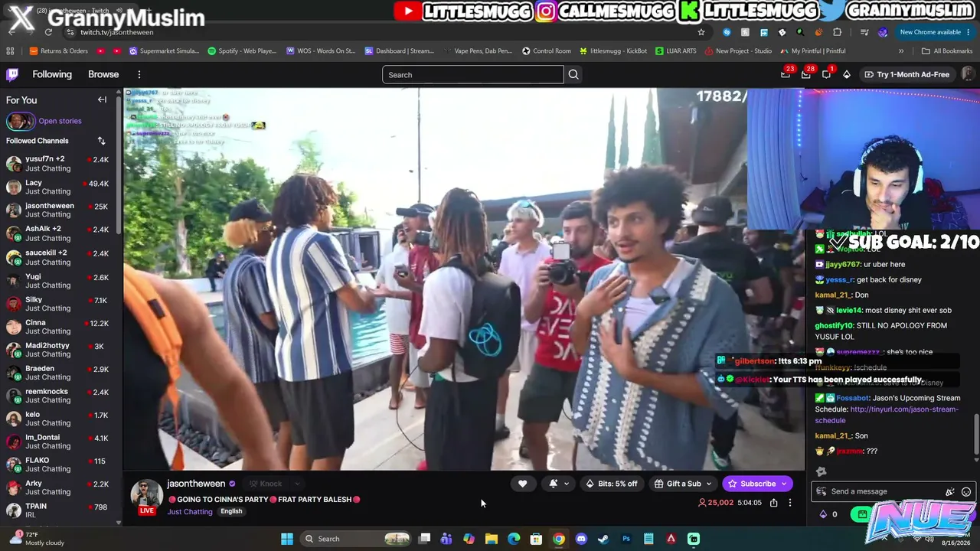Go to Following tab
The height and width of the screenshot is (551, 980).
(52, 74)
